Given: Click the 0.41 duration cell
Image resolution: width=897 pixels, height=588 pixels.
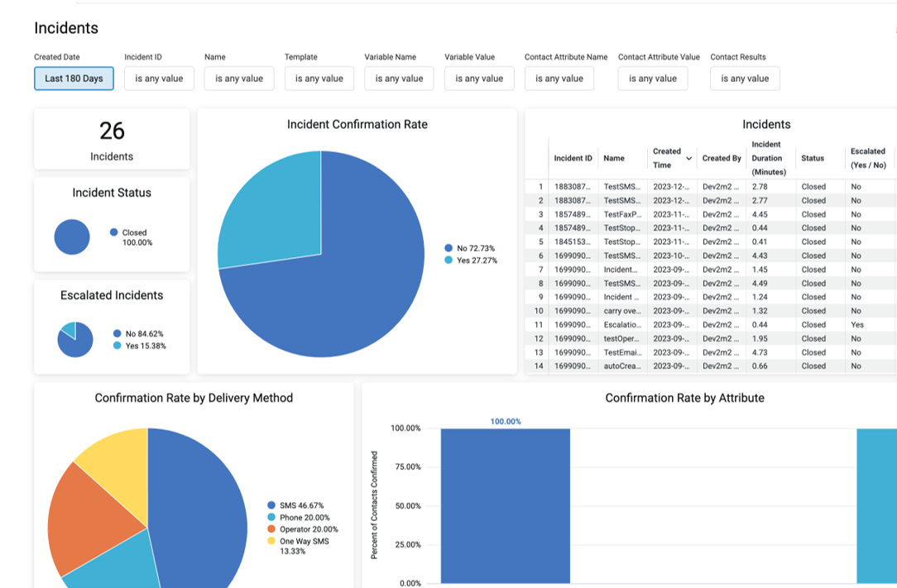Looking at the screenshot, I should (x=760, y=242).
